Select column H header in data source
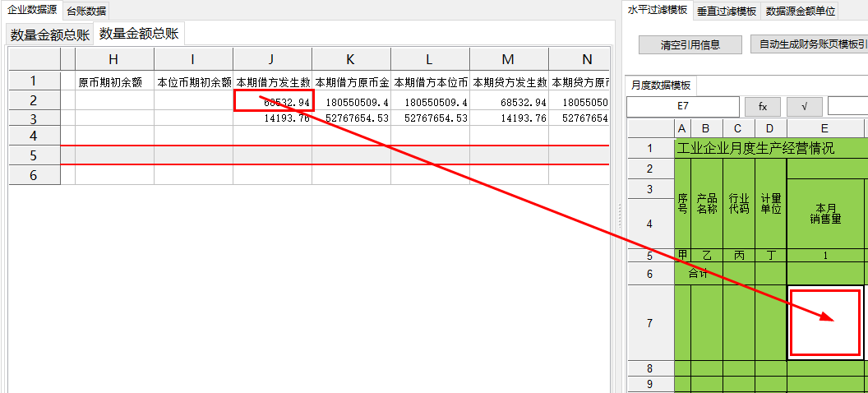Viewport: 868px width, 393px height. coord(114,59)
